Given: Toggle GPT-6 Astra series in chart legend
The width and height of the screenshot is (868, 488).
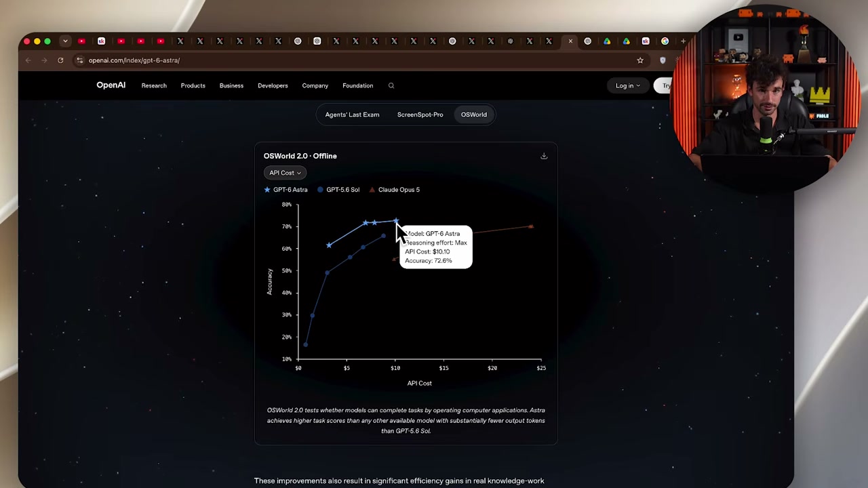Looking at the screenshot, I should 285,190.
